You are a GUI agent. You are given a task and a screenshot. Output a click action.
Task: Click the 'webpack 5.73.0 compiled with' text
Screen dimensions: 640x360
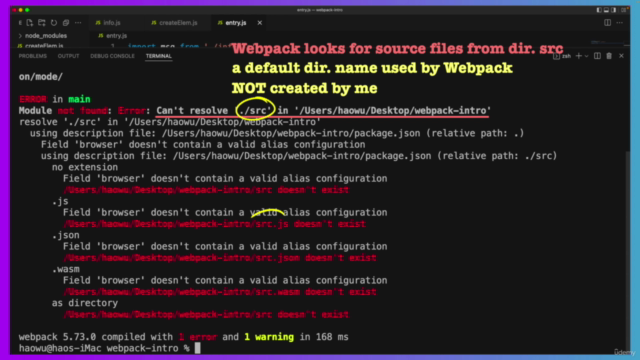(x=96, y=337)
